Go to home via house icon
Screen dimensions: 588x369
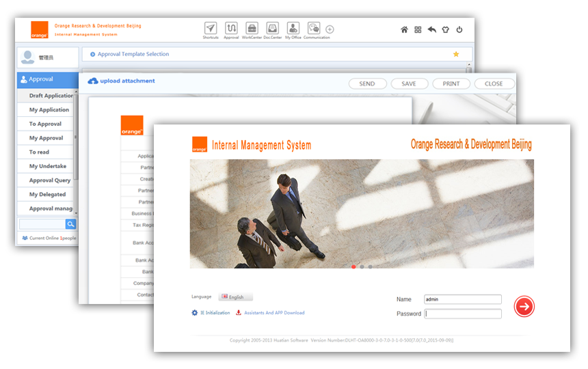(404, 30)
